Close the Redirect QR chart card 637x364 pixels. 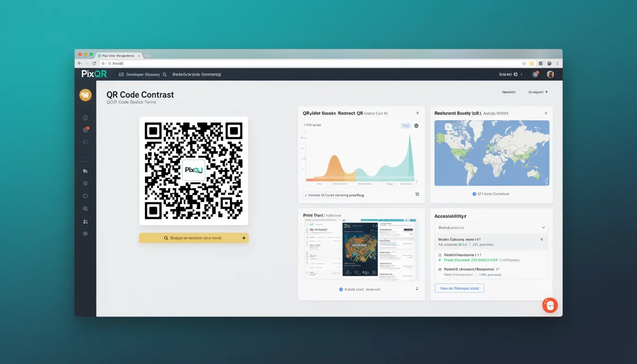coord(418,113)
